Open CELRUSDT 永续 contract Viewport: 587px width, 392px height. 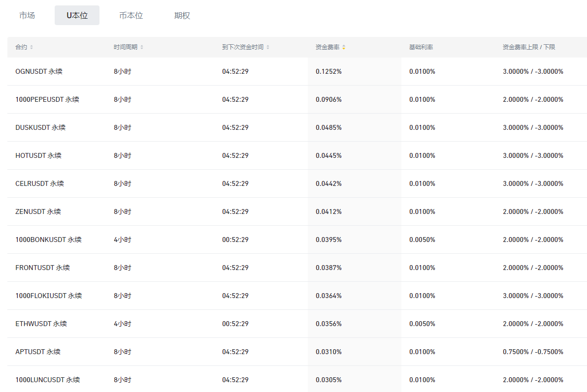(40, 183)
